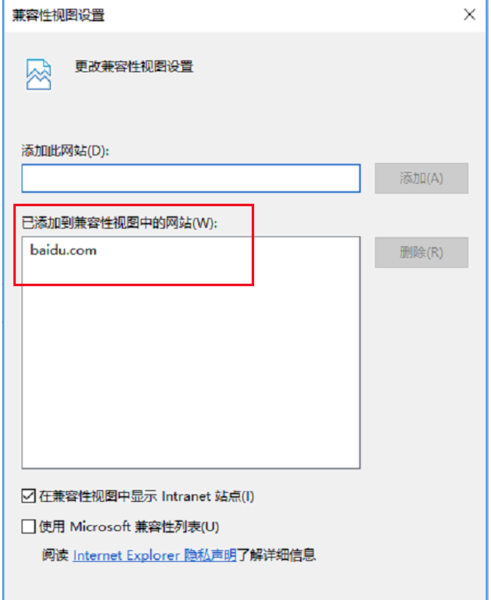The height and width of the screenshot is (604, 491).
Task: Toggle the Intranet 站点 display checkbox
Action: coord(28,496)
